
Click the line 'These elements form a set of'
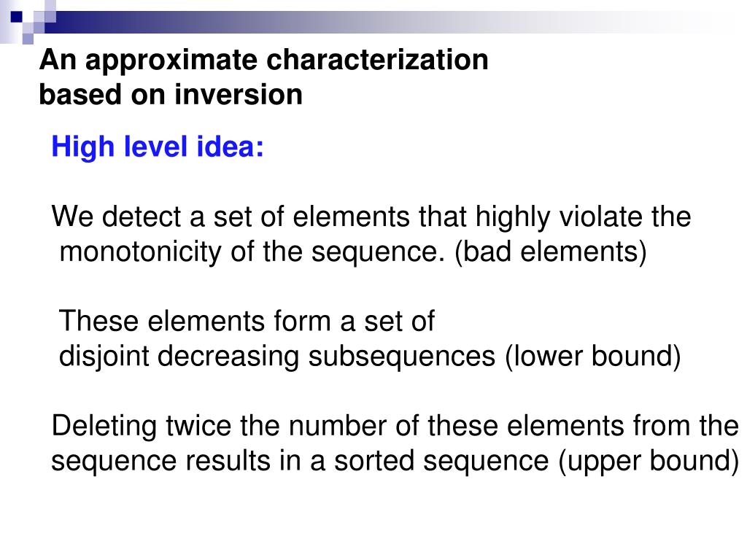(247, 321)
